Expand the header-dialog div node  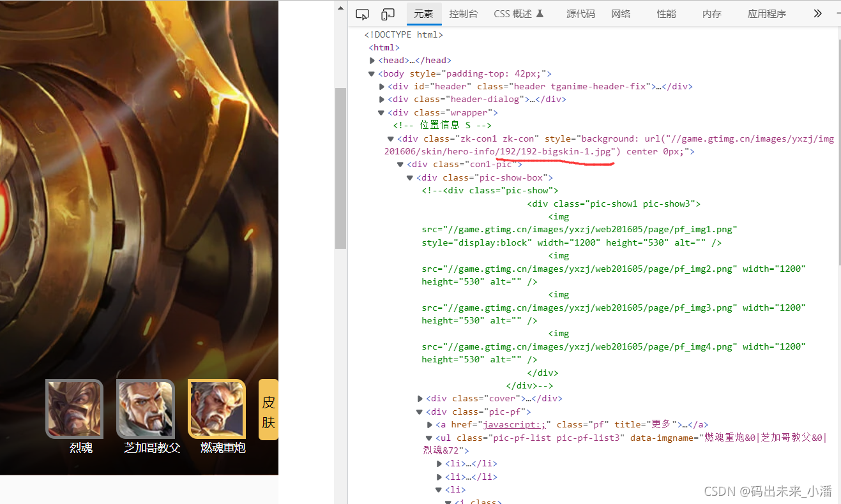(x=382, y=100)
